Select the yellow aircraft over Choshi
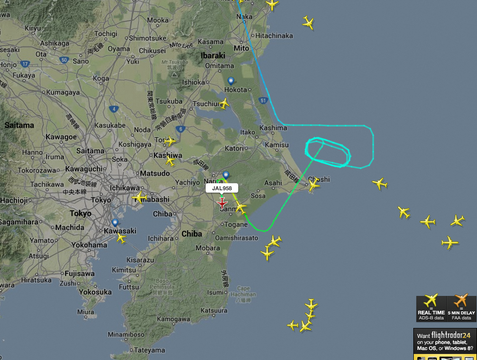This screenshot has width=477, height=360. pyautogui.click(x=313, y=184)
